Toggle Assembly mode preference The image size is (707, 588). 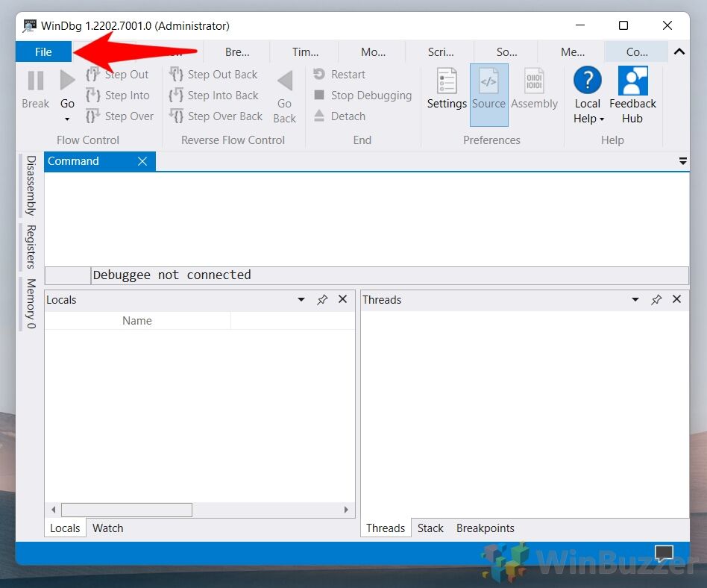[534, 89]
